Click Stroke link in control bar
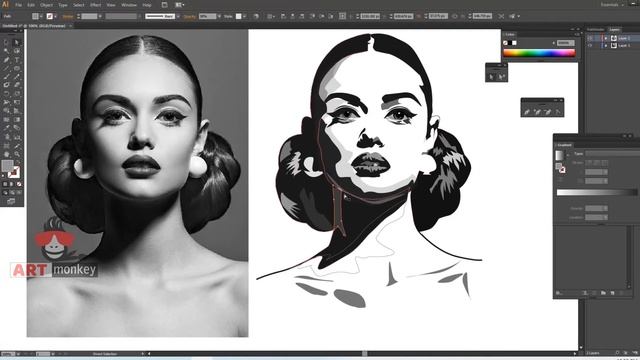640x360 pixels. point(68,16)
